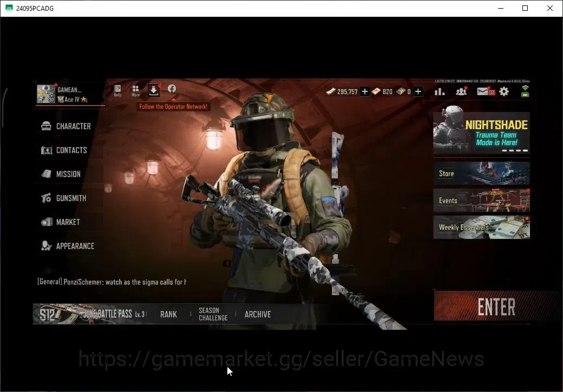Image resolution: width=563 pixels, height=392 pixels.
Task: Click the Appearance icon
Action: pos(47,245)
